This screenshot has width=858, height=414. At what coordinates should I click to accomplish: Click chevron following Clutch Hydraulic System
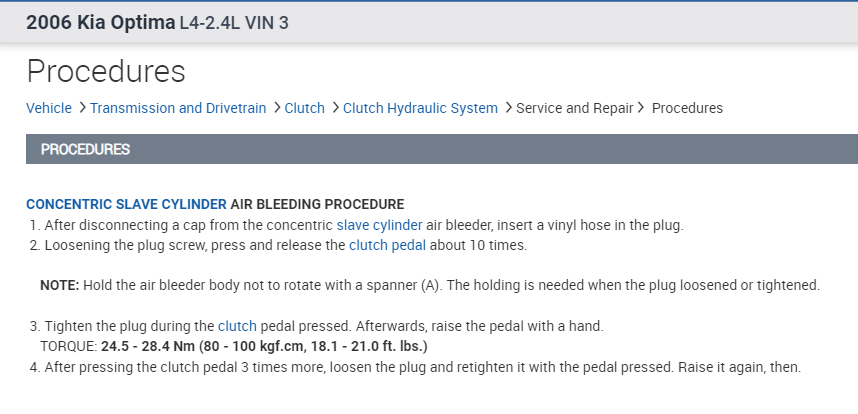tap(508, 108)
